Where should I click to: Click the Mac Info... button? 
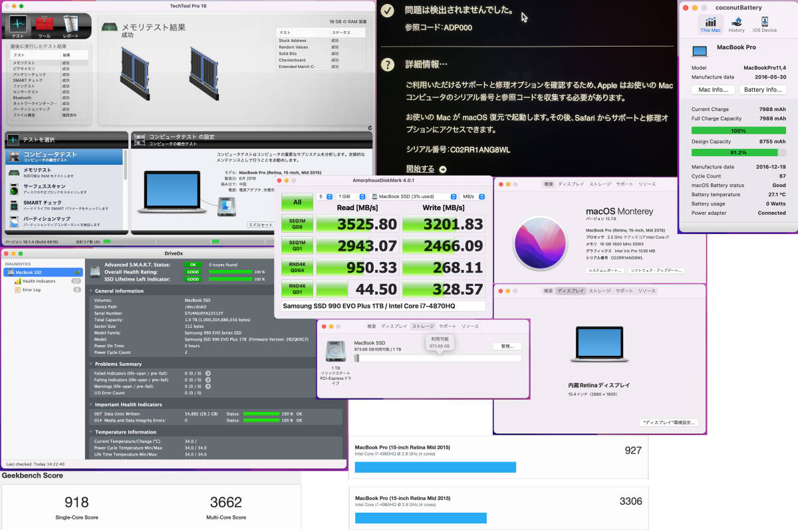[x=713, y=90]
